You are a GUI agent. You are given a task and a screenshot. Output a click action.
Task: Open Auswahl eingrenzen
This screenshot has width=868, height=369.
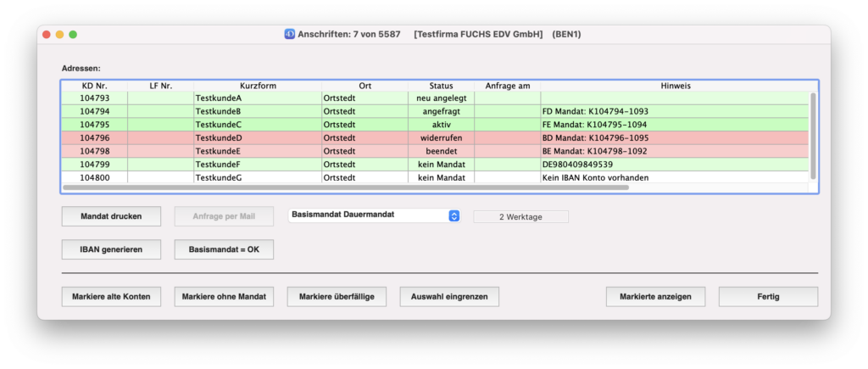pyautogui.click(x=449, y=297)
